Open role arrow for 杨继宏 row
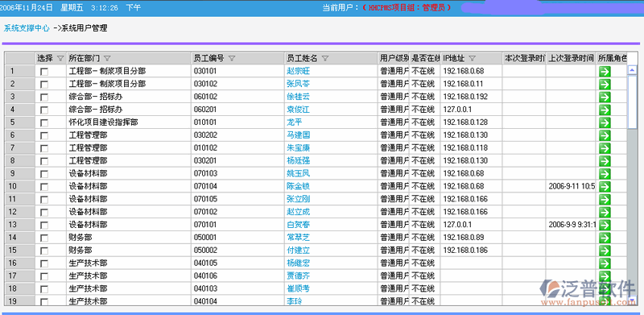 click(605, 263)
